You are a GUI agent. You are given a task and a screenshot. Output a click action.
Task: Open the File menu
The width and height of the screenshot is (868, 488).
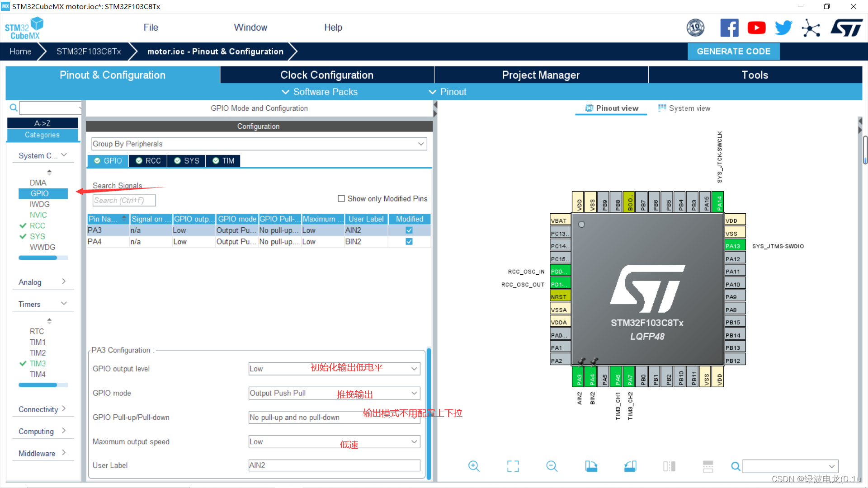coord(151,28)
